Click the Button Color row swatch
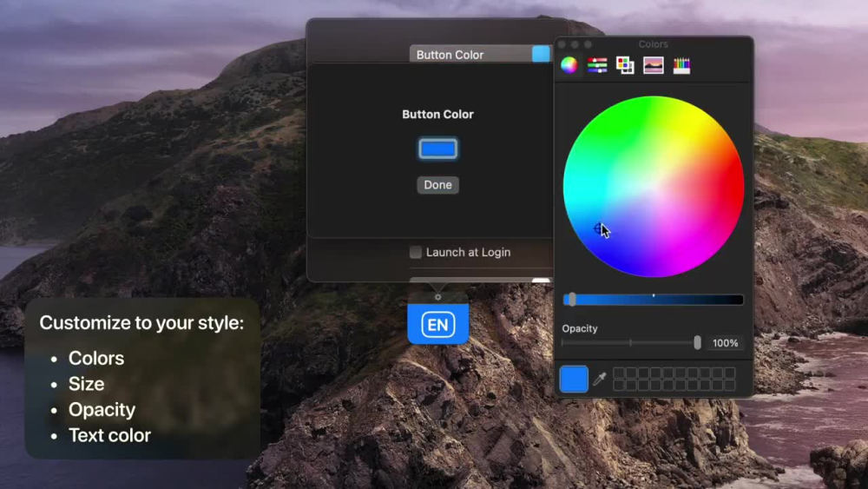This screenshot has height=489, width=868. click(x=541, y=54)
